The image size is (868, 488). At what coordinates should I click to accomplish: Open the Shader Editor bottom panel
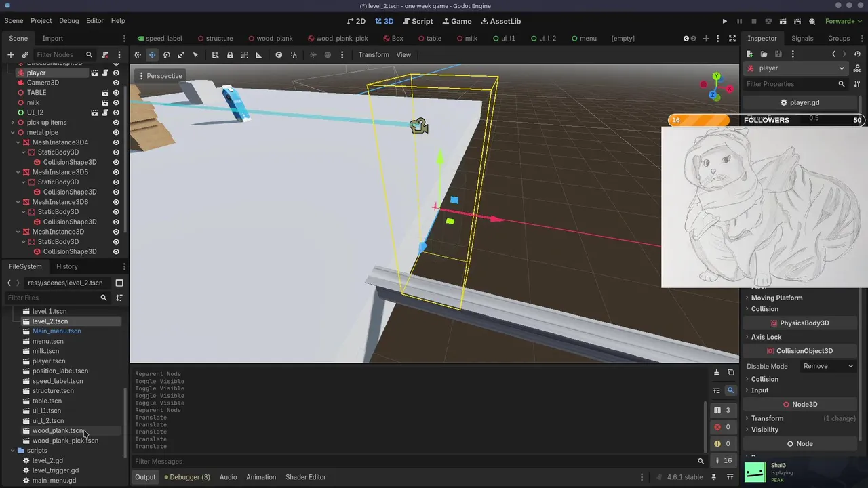point(306,477)
